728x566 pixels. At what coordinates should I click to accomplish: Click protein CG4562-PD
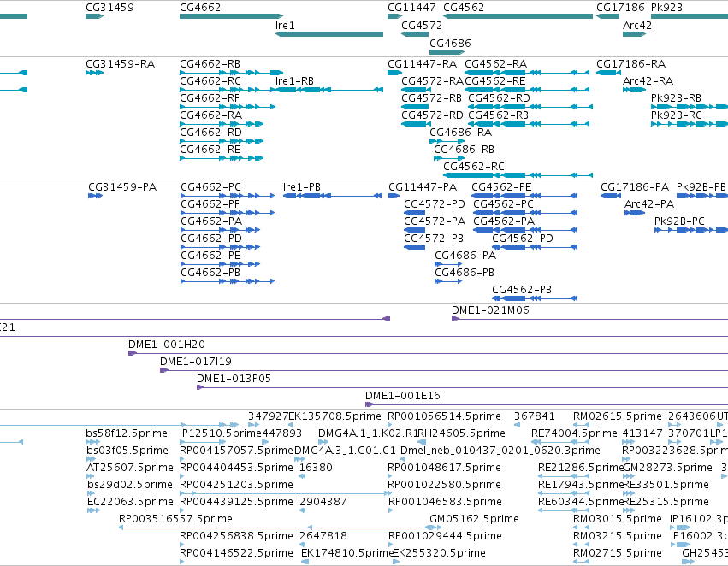pyautogui.click(x=535, y=247)
